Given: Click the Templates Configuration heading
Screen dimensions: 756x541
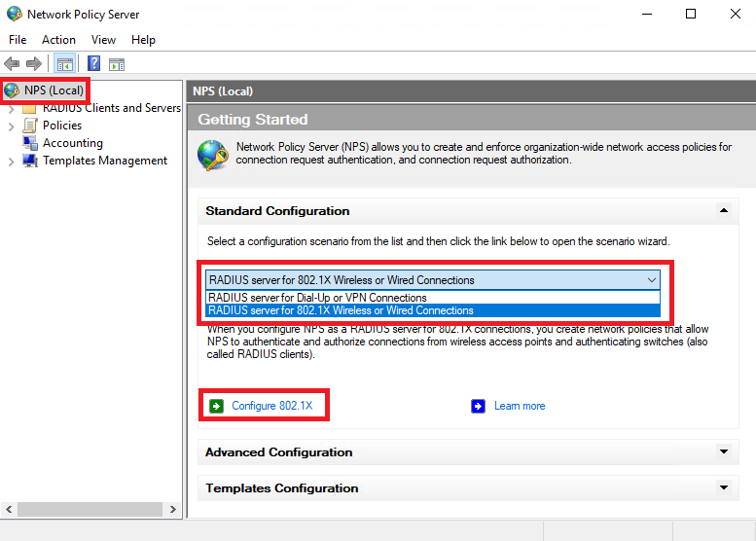Looking at the screenshot, I should coord(281,487).
